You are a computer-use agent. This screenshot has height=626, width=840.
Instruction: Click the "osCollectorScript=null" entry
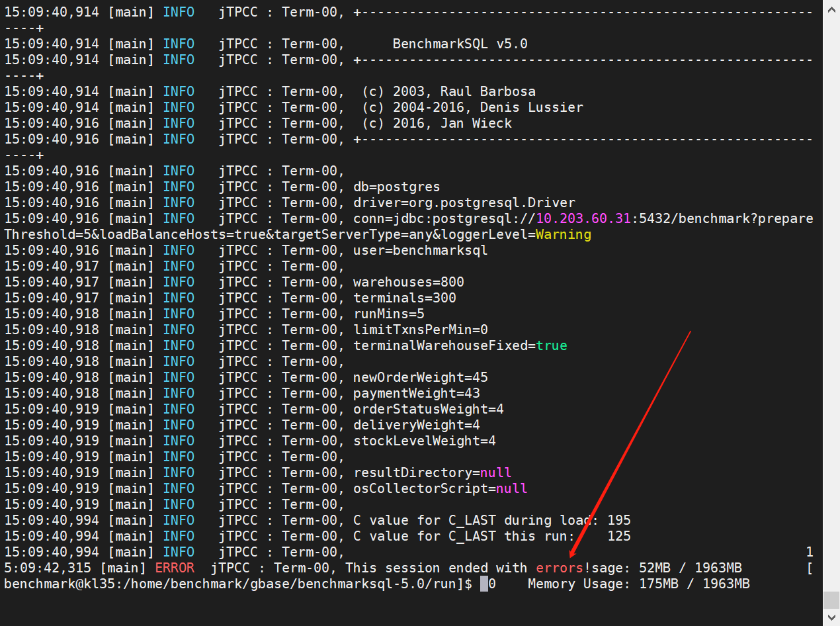click(441, 488)
